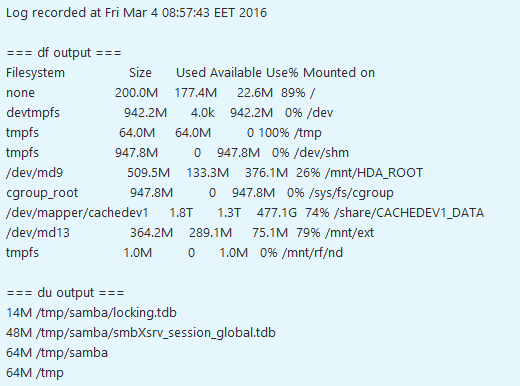Screen dimensions: 520x386
Task: Click the /dev/shm mount path text
Action: click(321, 153)
